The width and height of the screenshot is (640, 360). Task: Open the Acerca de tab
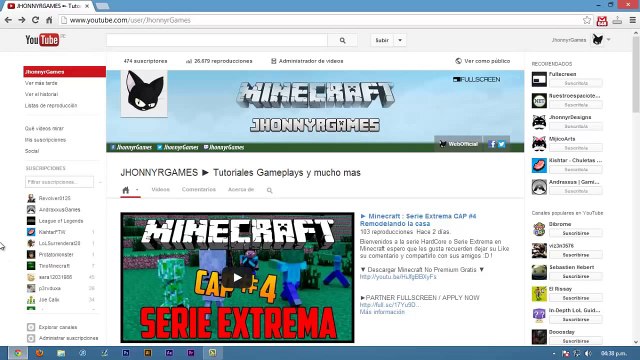(x=241, y=189)
